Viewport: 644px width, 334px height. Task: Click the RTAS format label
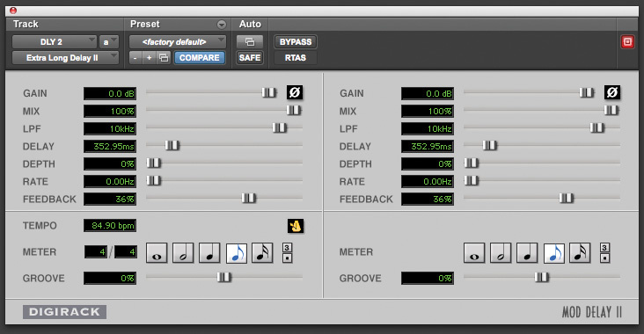click(296, 58)
